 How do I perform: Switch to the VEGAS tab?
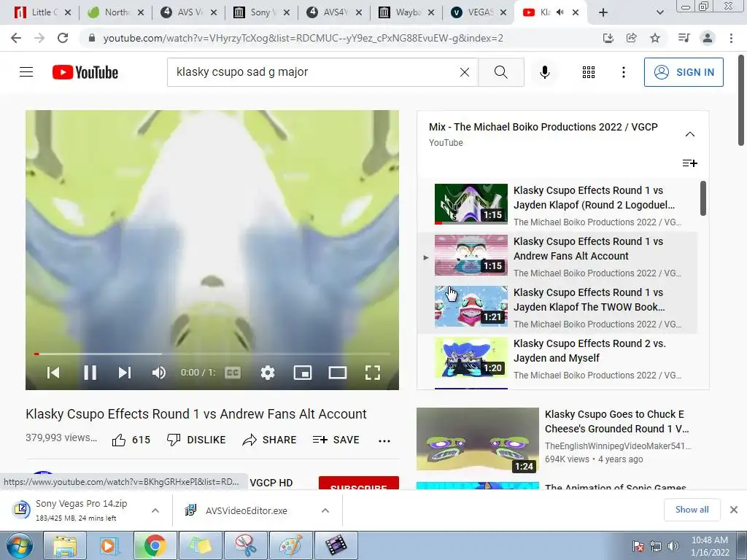(480, 12)
